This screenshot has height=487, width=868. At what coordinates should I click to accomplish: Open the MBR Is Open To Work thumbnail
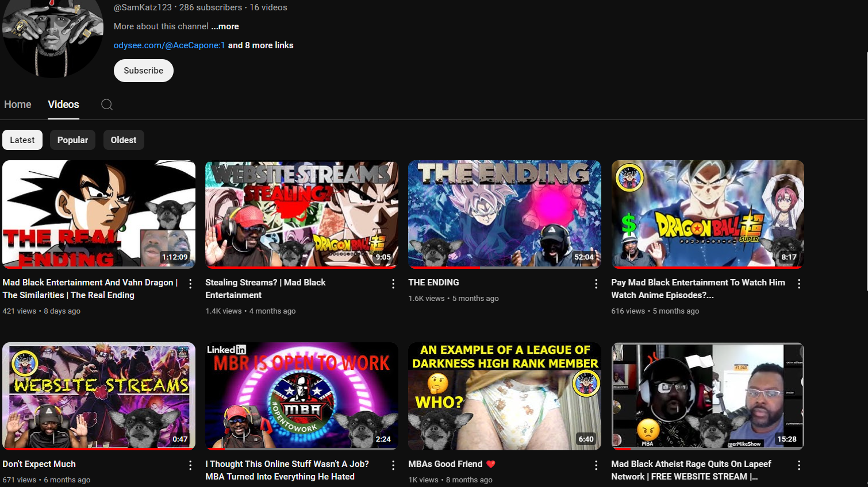tap(302, 396)
